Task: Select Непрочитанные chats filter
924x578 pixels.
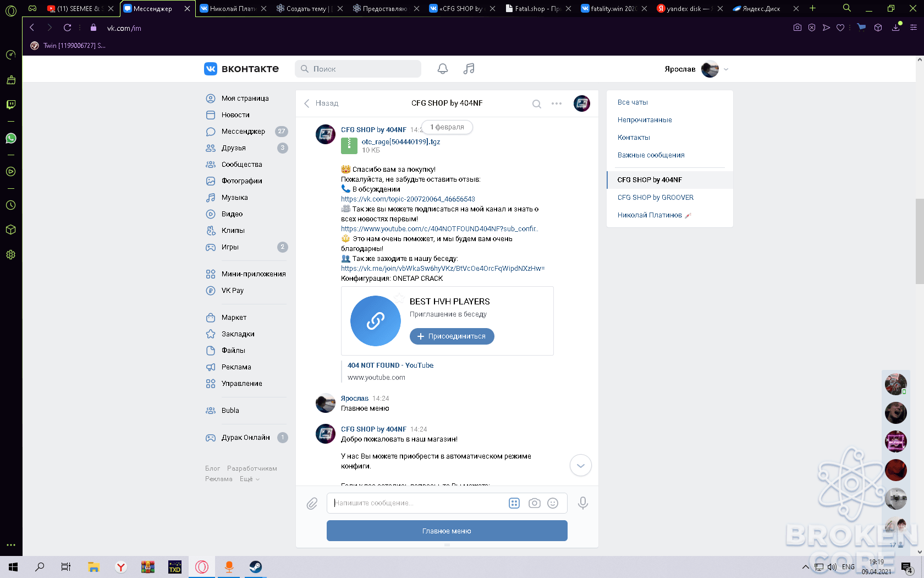Action: click(645, 120)
